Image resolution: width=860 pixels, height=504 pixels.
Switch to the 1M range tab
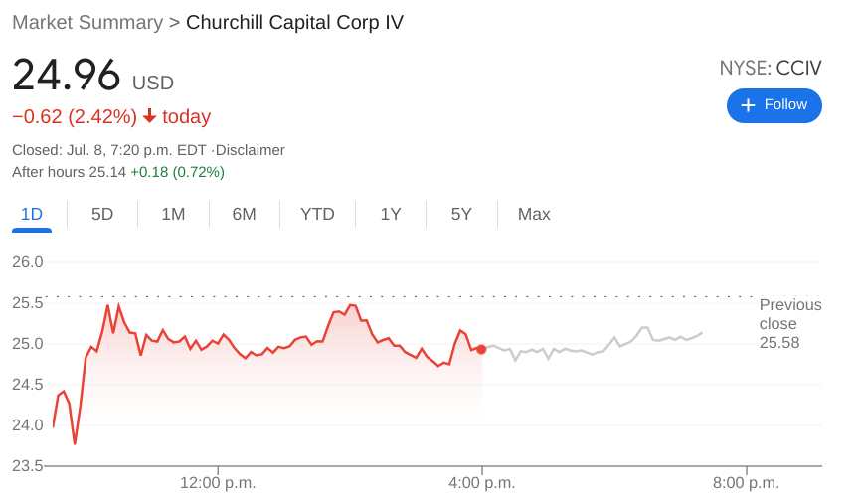point(173,214)
